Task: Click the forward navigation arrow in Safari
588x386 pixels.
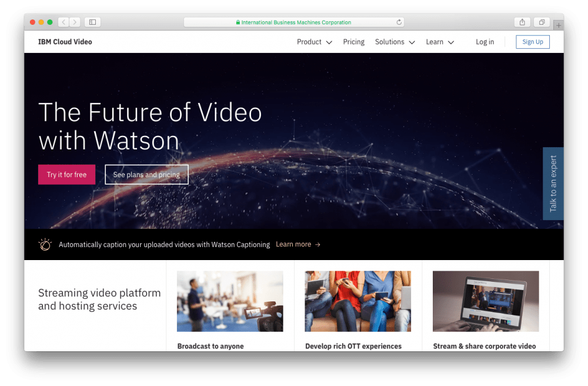Action: click(x=75, y=22)
